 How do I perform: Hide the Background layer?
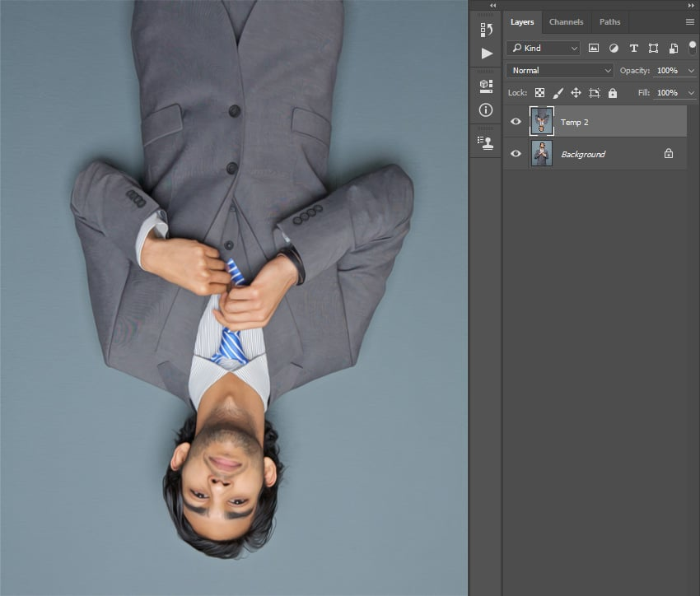[516, 153]
